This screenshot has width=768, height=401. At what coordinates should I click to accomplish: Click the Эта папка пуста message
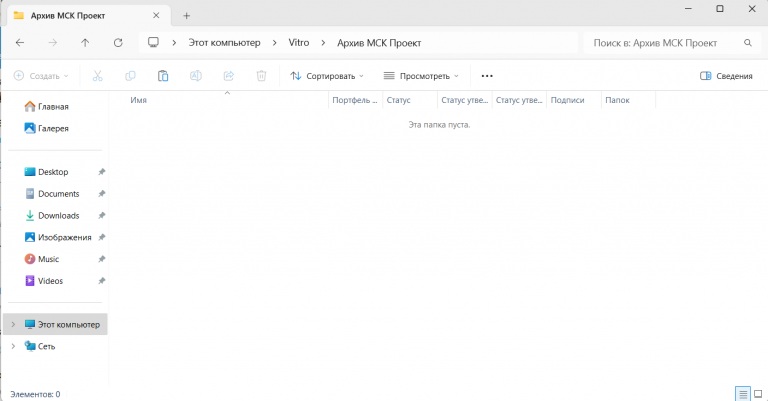(439, 125)
